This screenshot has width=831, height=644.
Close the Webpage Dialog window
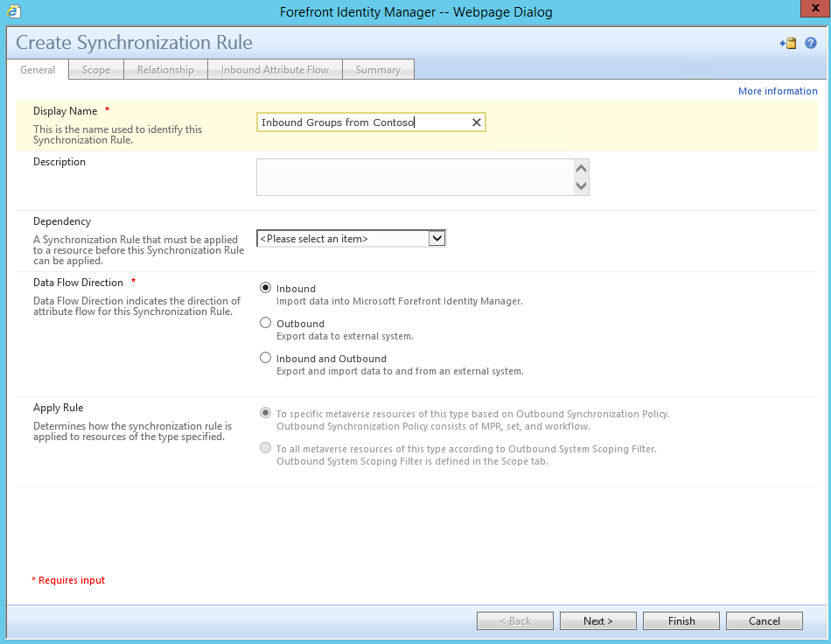click(815, 9)
